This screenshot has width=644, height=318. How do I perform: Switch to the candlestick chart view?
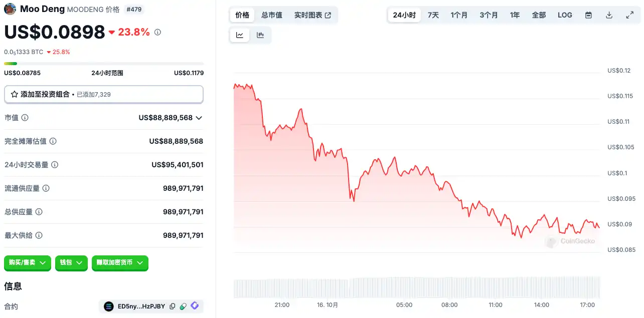pyautogui.click(x=260, y=35)
